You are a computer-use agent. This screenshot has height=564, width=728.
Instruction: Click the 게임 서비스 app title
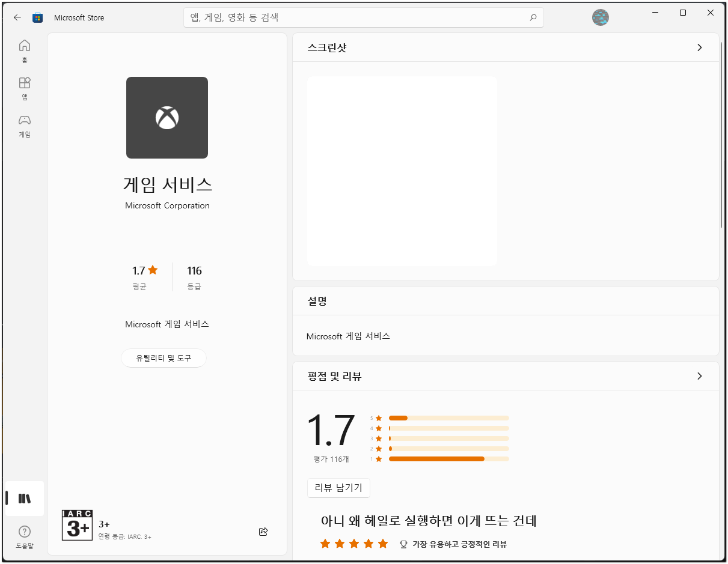tap(167, 184)
